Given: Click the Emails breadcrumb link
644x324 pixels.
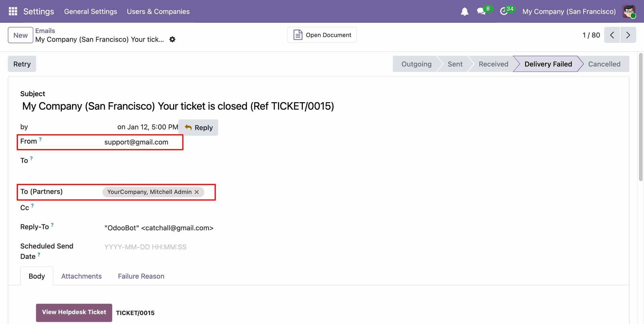Looking at the screenshot, I should [x=45, y=31].
